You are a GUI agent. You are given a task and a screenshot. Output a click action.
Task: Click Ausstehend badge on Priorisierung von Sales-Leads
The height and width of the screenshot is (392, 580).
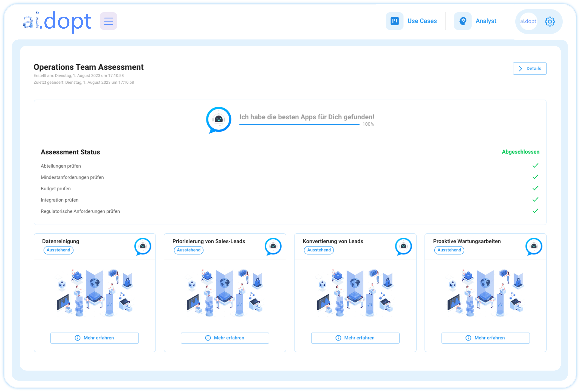189,250
